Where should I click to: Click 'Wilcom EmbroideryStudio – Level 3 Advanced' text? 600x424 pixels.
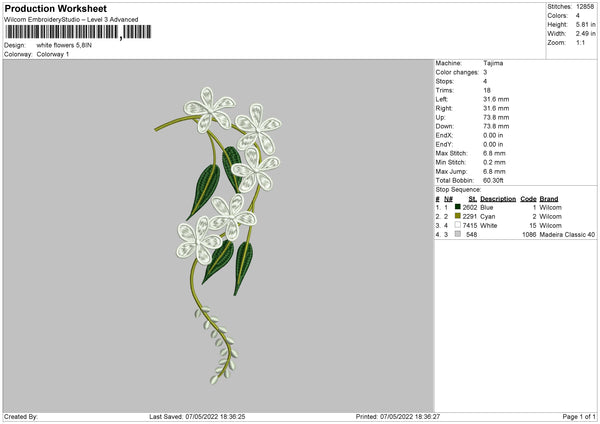71,20
